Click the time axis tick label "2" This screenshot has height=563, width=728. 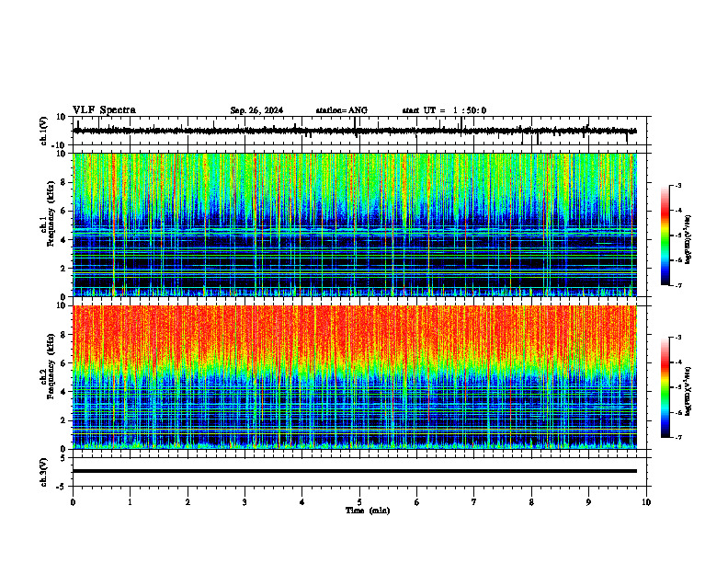pyautogui.click(x=188, y=502)
